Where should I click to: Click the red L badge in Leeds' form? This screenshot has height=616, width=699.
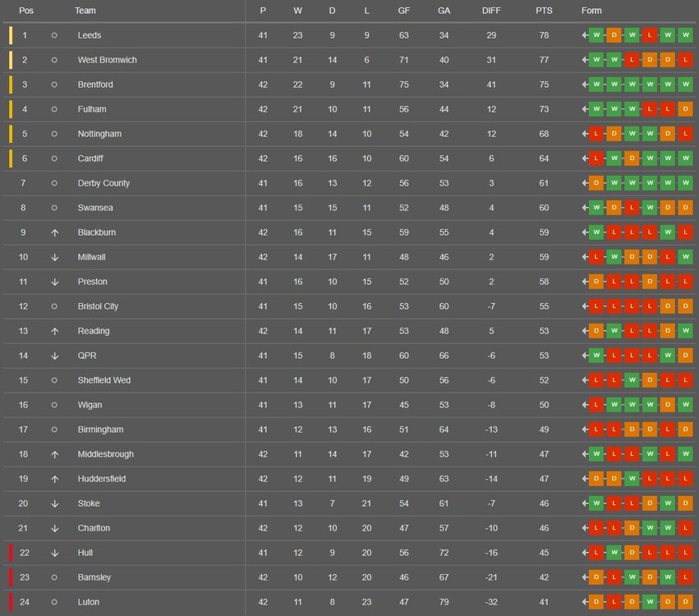[x=650, y=35]
